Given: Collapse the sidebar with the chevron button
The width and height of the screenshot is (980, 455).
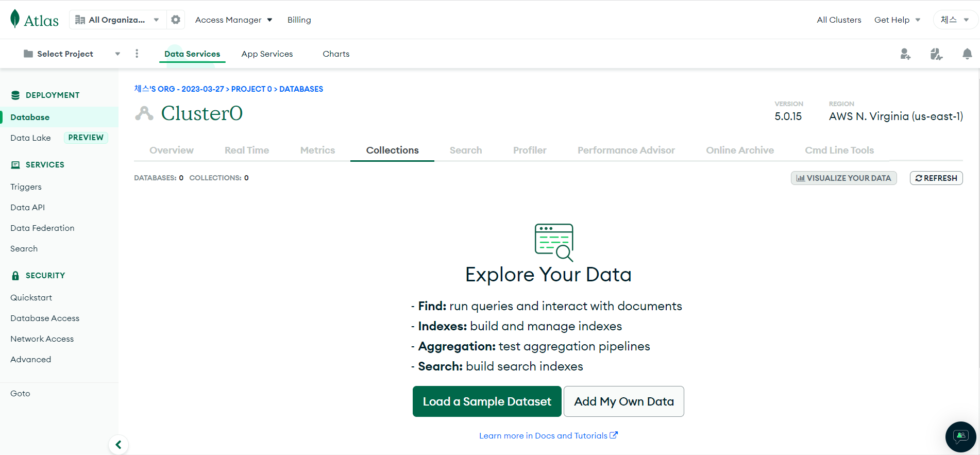Looking at the screenshot, I should click(x=119, y=444).
